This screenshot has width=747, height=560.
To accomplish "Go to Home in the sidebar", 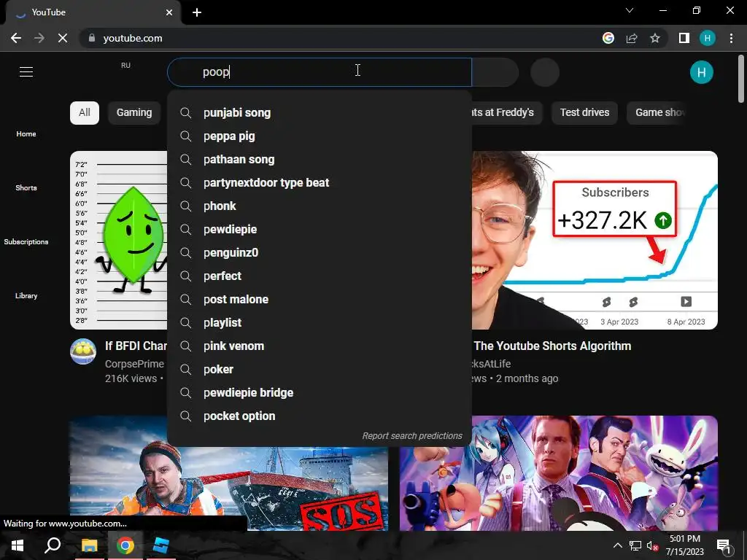I will click(26, 134).
